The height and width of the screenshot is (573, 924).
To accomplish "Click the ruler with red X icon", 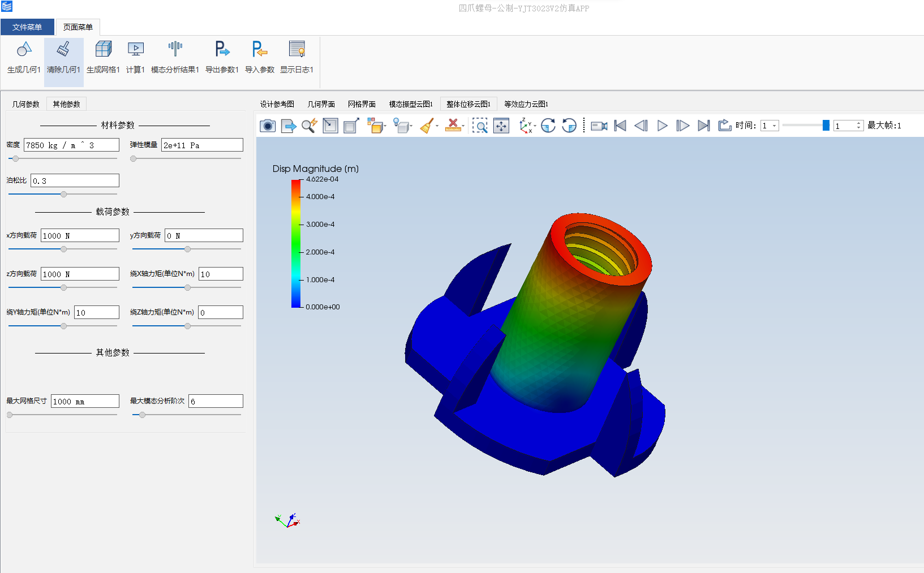I will click(x=453, y=126).
